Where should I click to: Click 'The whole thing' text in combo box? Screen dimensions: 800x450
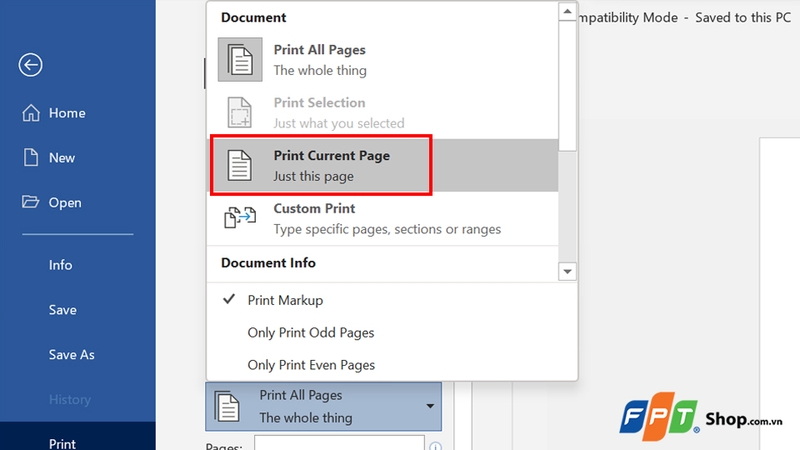pyautogui.click(x=306, y=418)
